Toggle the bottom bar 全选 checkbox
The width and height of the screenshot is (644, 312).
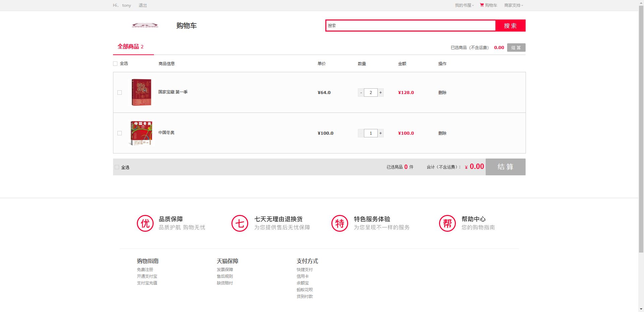pos(117,167)
